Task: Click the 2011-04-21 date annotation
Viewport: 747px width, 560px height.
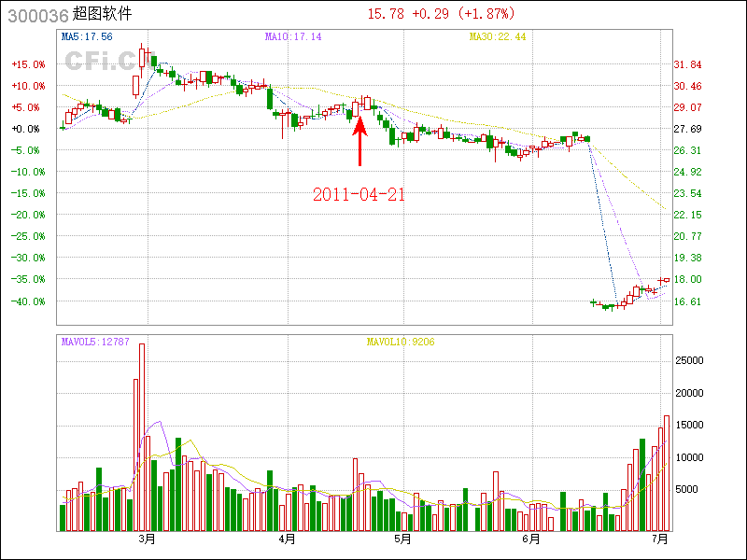Action: (x=359, y=195)
